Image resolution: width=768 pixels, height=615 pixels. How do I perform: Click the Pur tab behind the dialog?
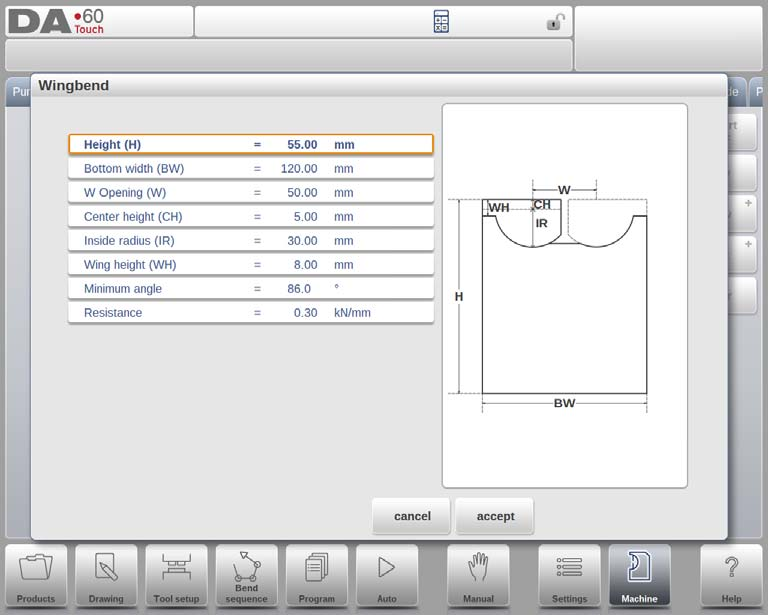coord(19,92)
